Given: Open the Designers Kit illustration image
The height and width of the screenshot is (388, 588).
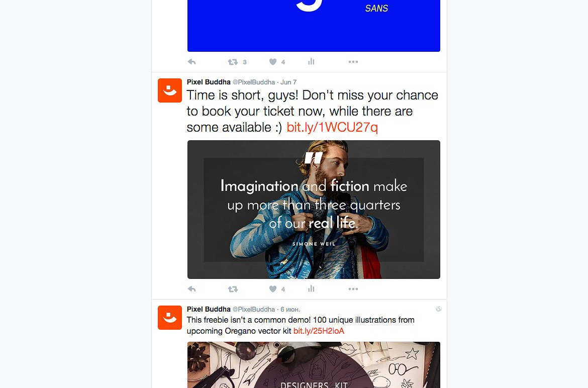Looking at the screenshot, I should tap(314, 365).
